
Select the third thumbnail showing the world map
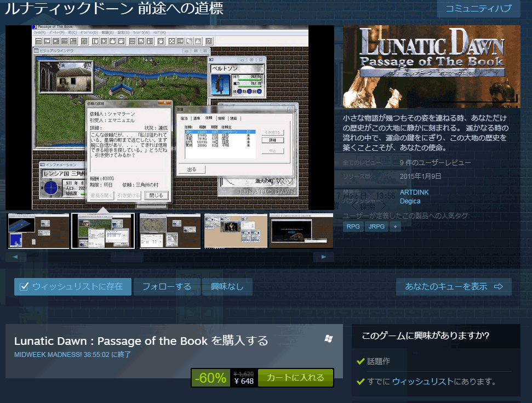[x=170, y=231]
